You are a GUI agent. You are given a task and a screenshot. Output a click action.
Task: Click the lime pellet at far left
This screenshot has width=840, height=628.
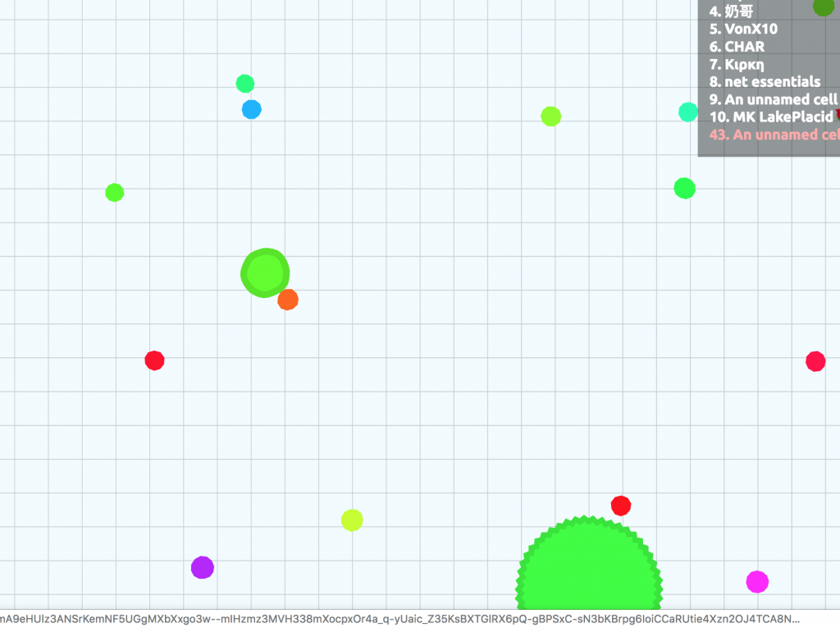pos(115,193)
